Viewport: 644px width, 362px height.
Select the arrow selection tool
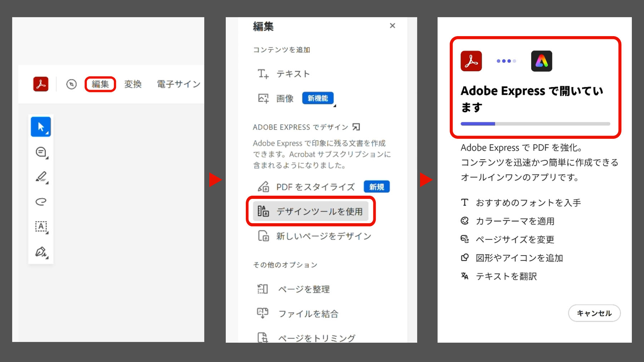click(x=41, y=127)
